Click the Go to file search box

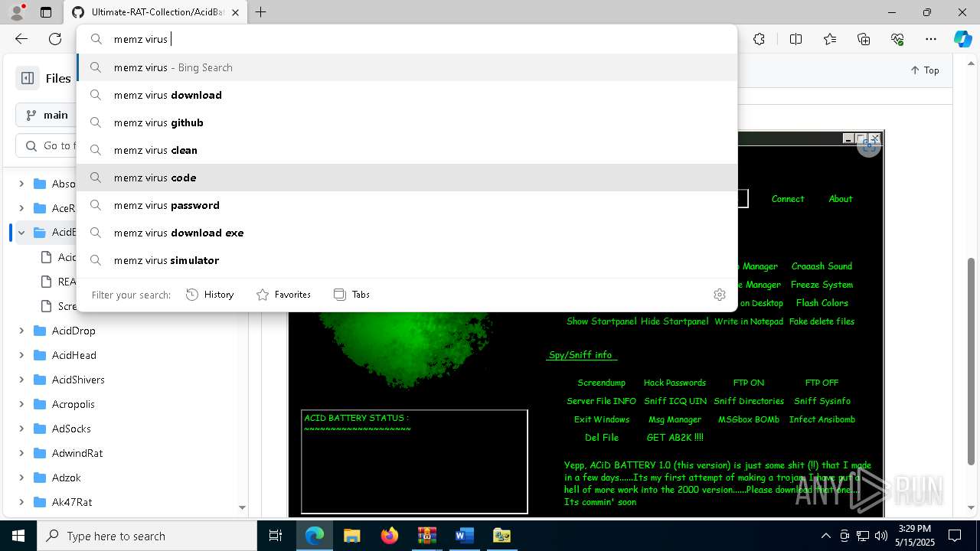pyautogui.click(x=47, y=145)
